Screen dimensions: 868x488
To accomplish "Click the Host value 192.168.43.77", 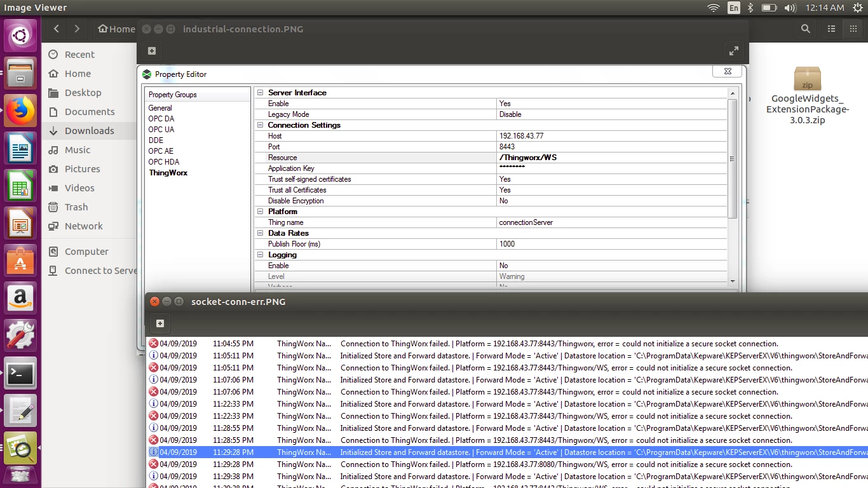I will click(x=521, y=136).
